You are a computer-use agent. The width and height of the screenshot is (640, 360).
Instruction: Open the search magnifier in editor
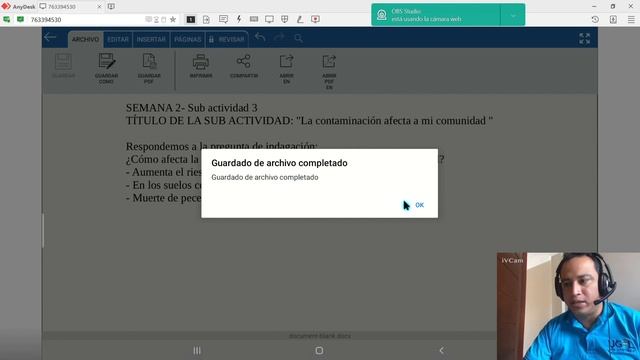[x=298, y=38]
